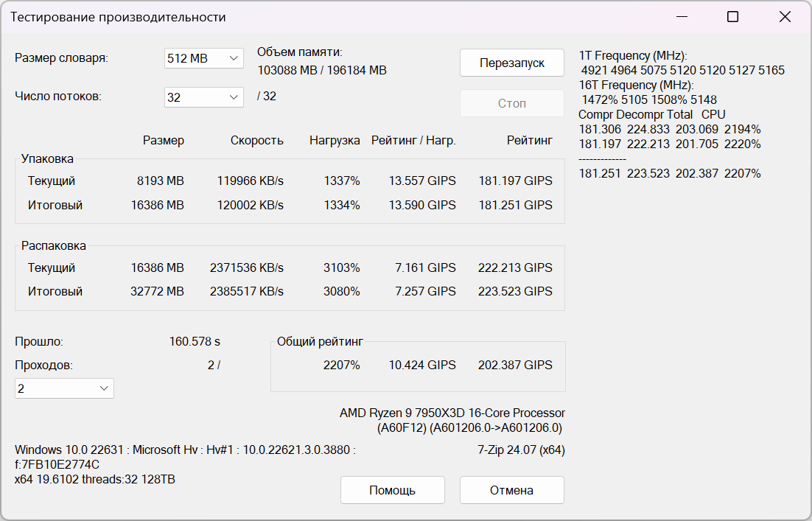Expand the thread count dropdown showing 32
Viewport: 812px width, 521px height.
[204, 97]
